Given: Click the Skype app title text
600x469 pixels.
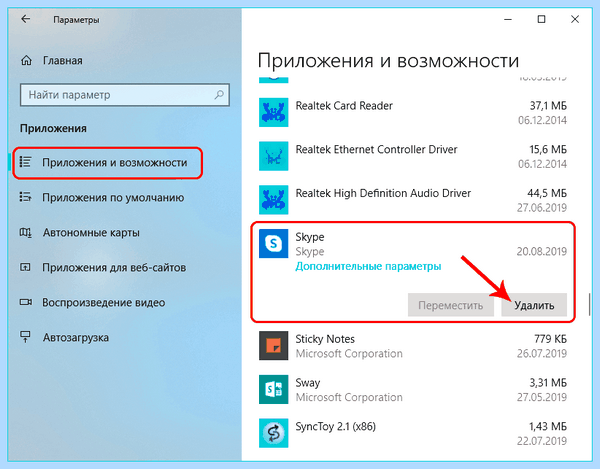Looking at the screenshot, I should point(310,237).
